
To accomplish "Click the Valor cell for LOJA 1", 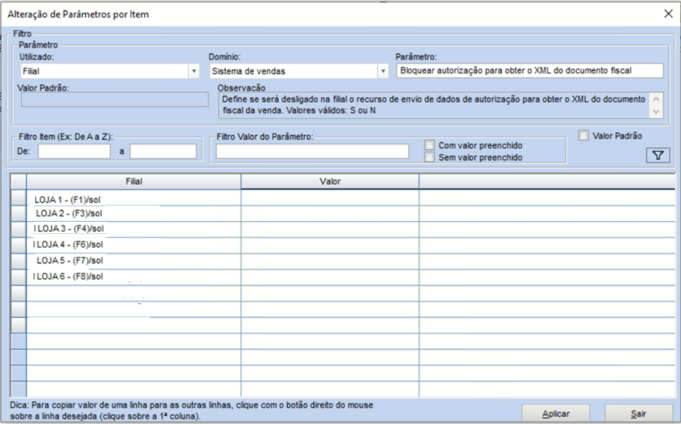I will click(330, 198).
